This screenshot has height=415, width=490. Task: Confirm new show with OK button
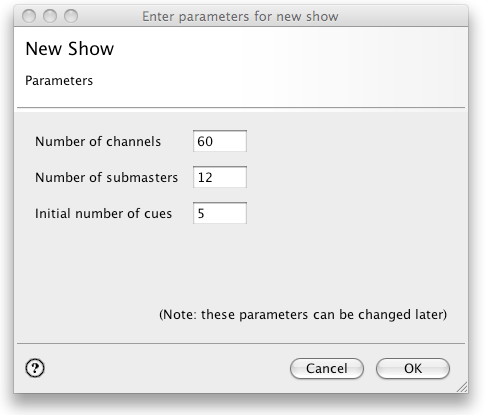tap(413, 368)
